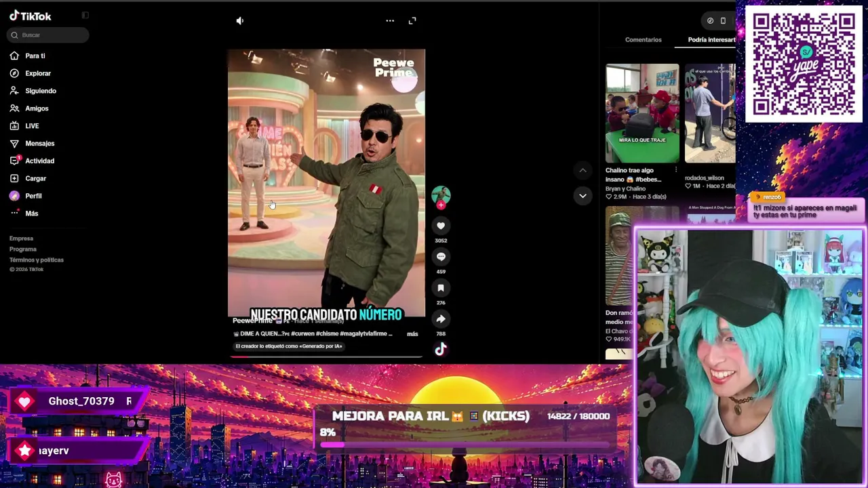This screenshot has height=488, width=868.
Task: Open Perfil avatar page
Action: 14,196
